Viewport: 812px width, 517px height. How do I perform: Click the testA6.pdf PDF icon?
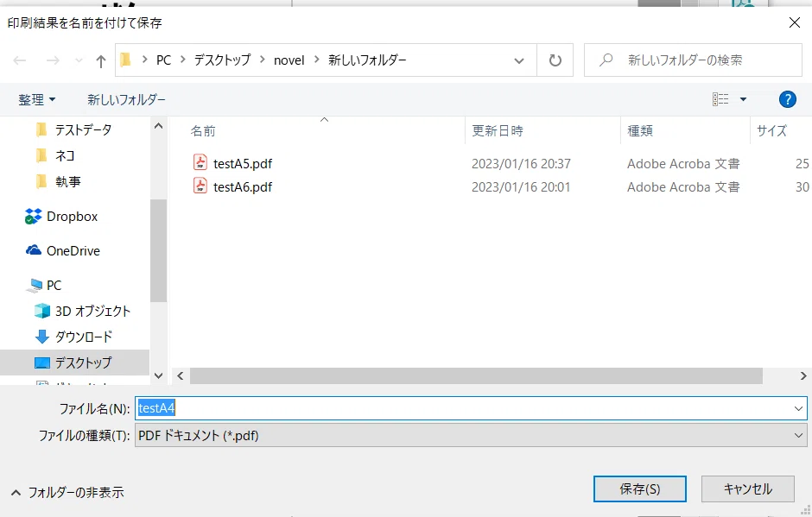[x=200, y=186]
